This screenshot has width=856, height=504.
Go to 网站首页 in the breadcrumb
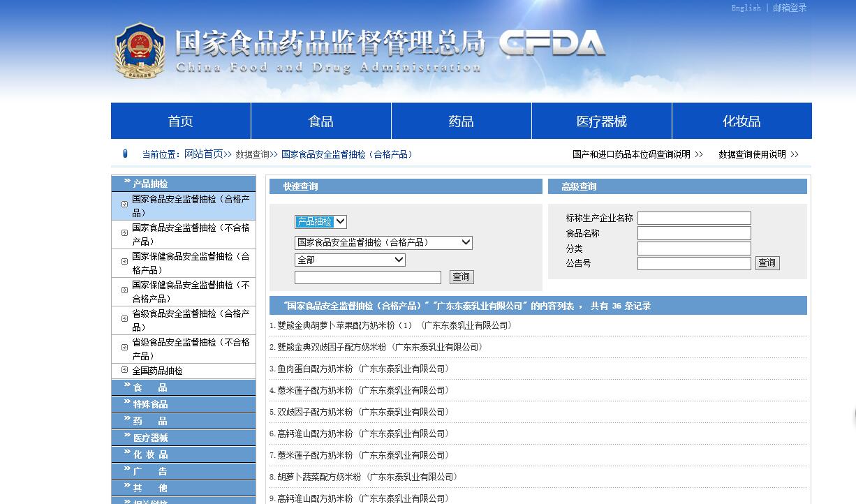204,154
